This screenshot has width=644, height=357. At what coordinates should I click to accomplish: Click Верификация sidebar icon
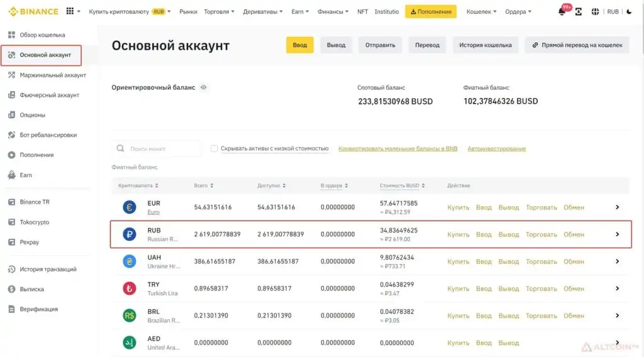tap(11, 309)
